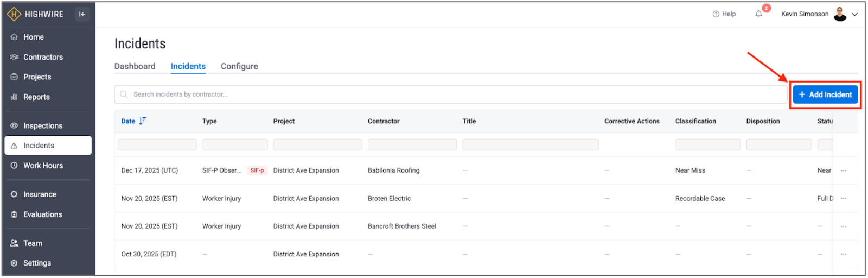Click the Highwire logo
The height and width of the screenshot is (278, 868).
pos(35,14)
